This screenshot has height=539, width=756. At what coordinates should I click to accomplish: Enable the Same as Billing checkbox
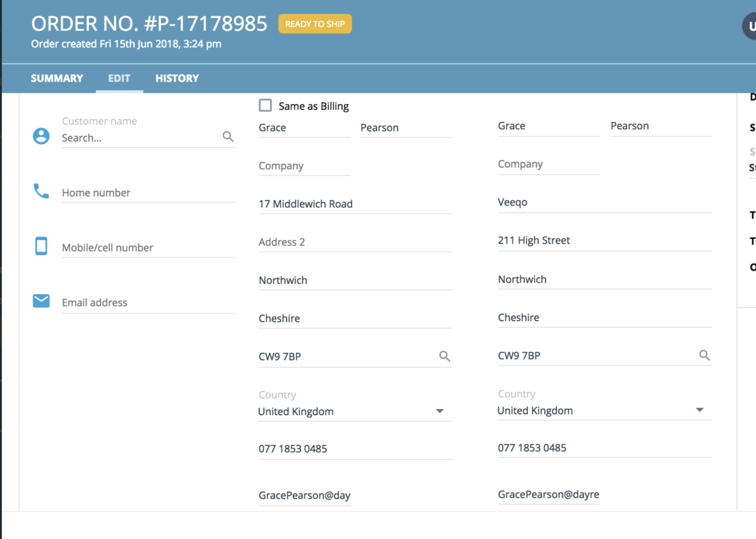[265, 105]
